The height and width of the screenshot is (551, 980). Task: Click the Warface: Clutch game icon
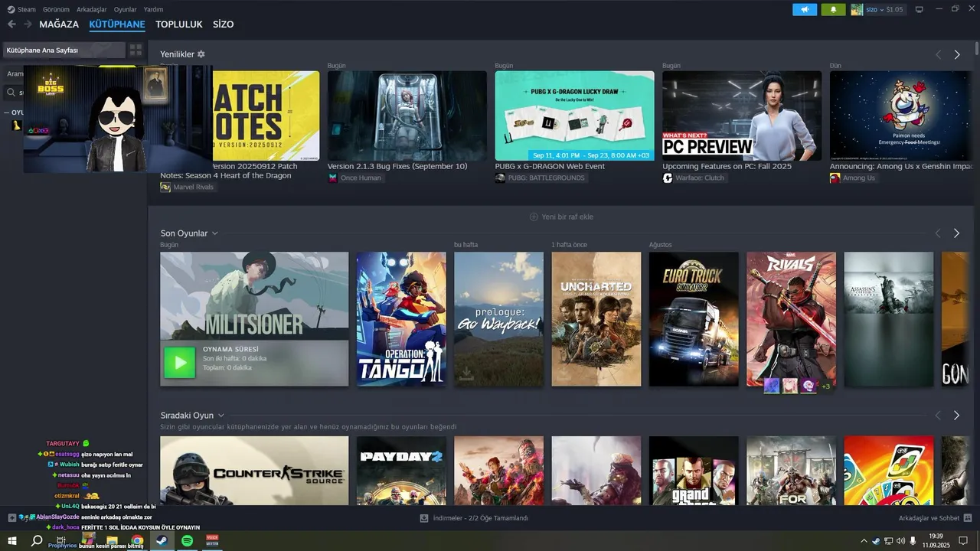[x=668, y=178]
